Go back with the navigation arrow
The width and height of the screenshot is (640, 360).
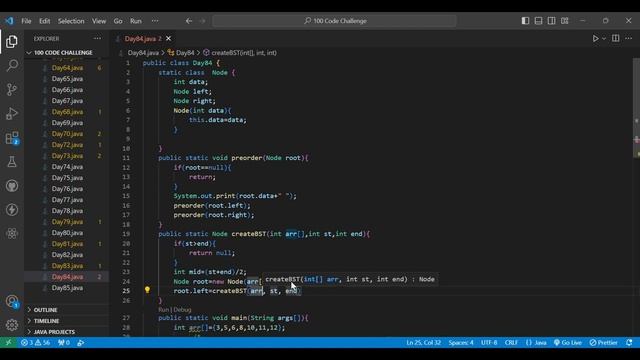click(189, 21)
